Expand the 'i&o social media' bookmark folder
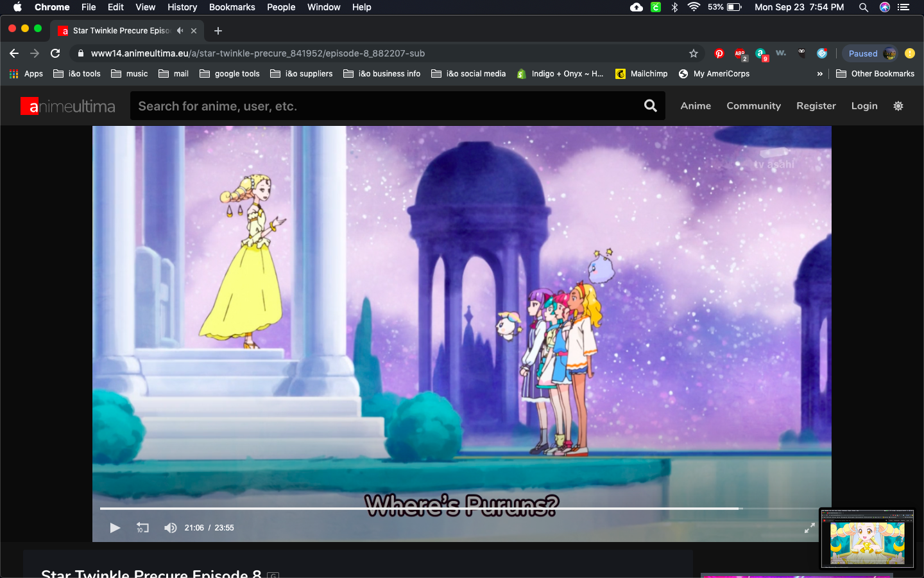Viewport: 924px width, 578px height. 468,74
